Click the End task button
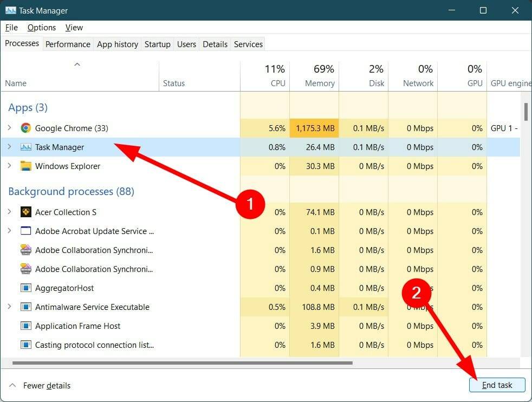532x402 pixels. point(497,385)
